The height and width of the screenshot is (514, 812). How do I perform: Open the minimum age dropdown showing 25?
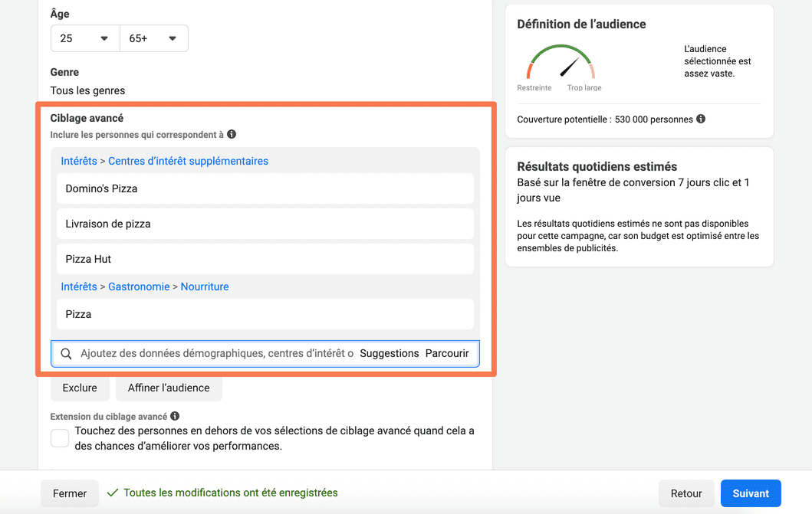pos(85,38)
